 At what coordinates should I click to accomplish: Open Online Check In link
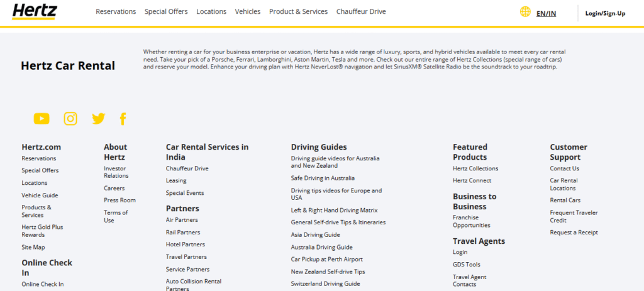(x=43, y=284)
